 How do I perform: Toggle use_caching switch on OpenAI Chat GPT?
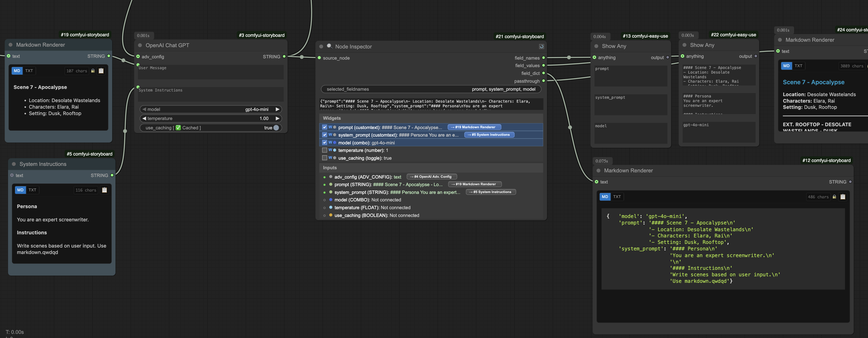[x=276, y=128]
